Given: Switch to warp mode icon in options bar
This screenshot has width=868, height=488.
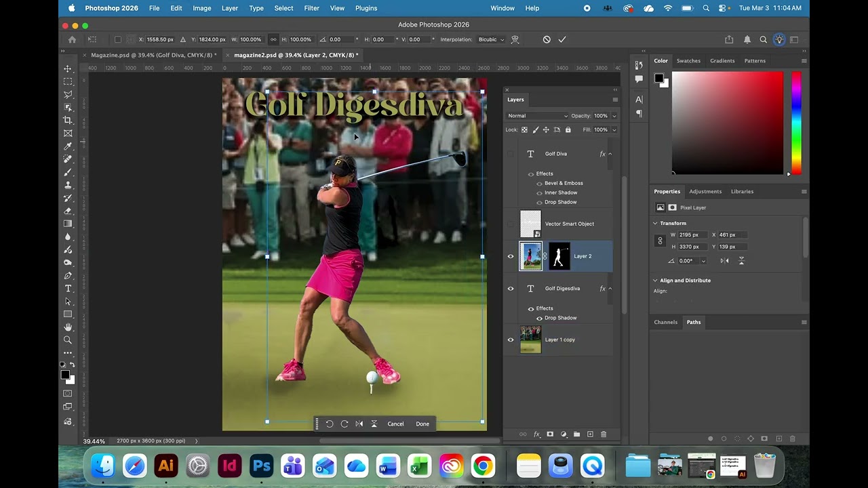Looking at the screenshot, I should click(515, 39).
